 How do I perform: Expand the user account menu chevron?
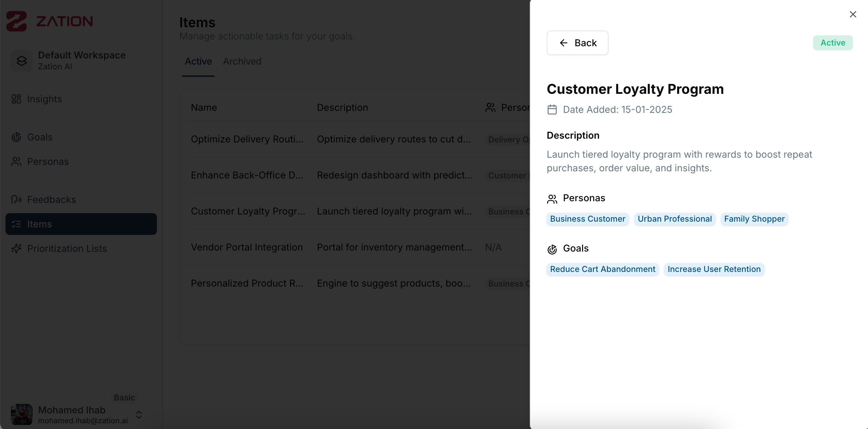click(x=139, y=415)
